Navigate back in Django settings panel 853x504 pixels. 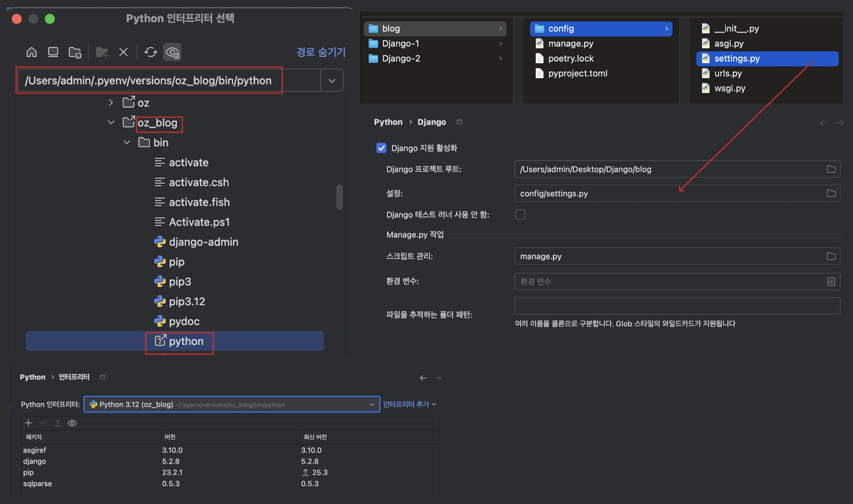pyautogui.click(x=824, y=123)
